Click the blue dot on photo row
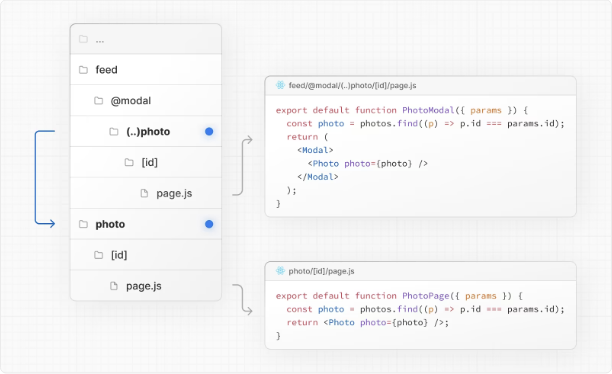The height and width of the screenshot is (374, 612). click(209, 224)
